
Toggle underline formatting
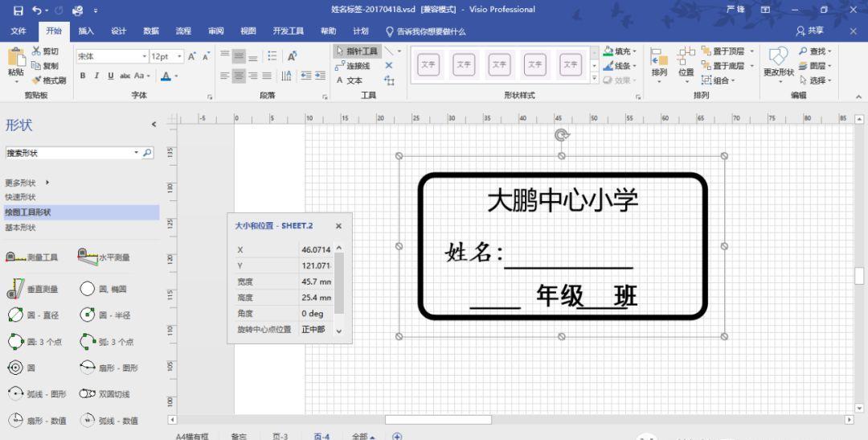click(x=110, y=76)
